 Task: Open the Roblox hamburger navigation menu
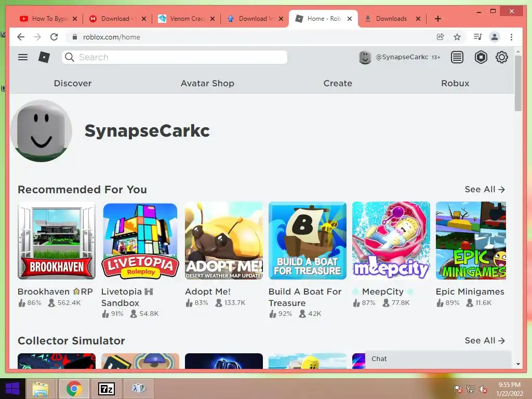click(23, 57)
